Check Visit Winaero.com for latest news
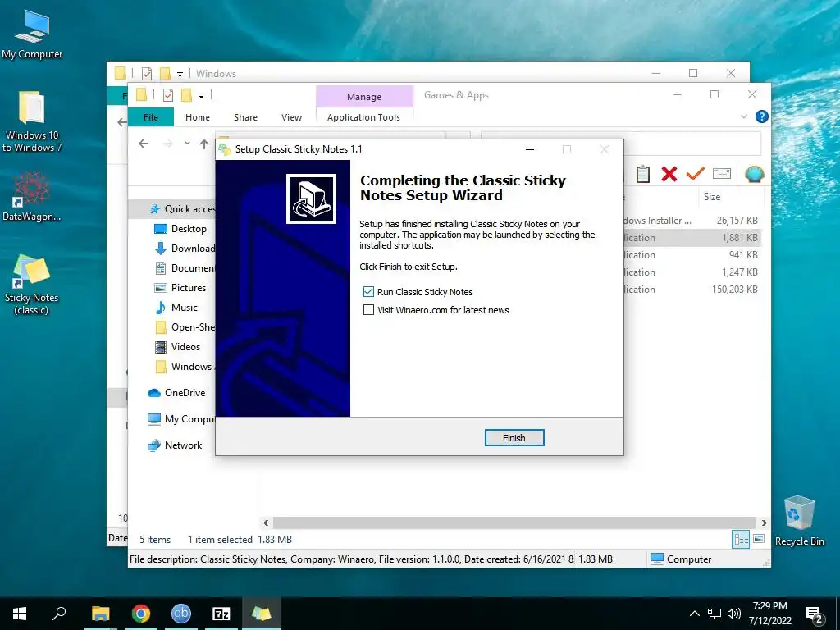The image size is (840, 630). 368,309
